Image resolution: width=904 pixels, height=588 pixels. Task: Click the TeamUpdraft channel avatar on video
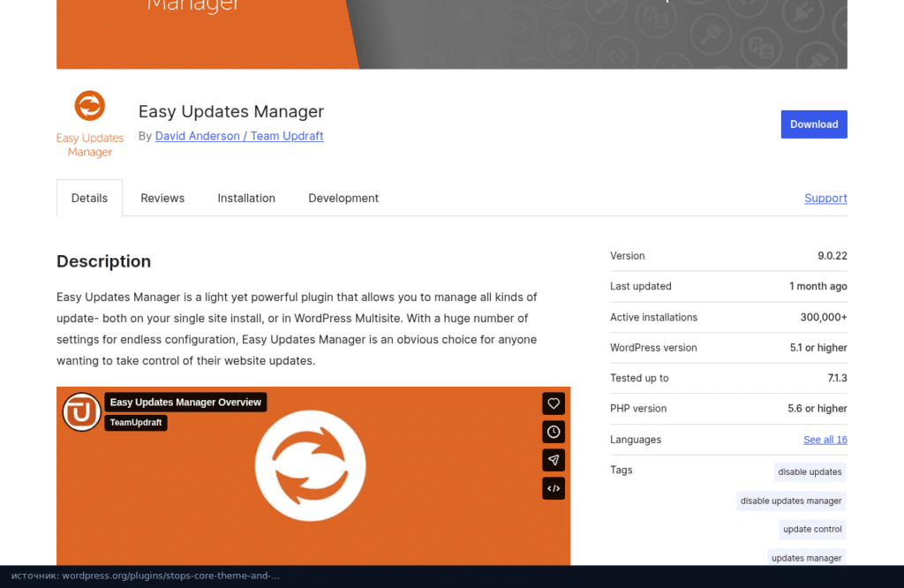coord(82,412)
